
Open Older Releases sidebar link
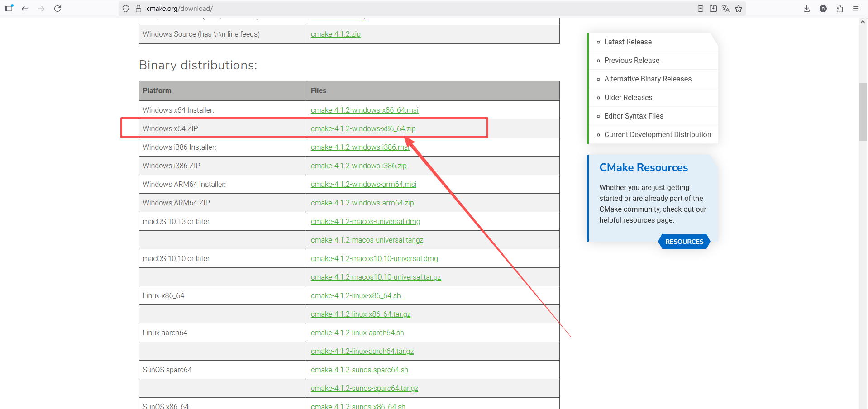[x=628, y=97]
